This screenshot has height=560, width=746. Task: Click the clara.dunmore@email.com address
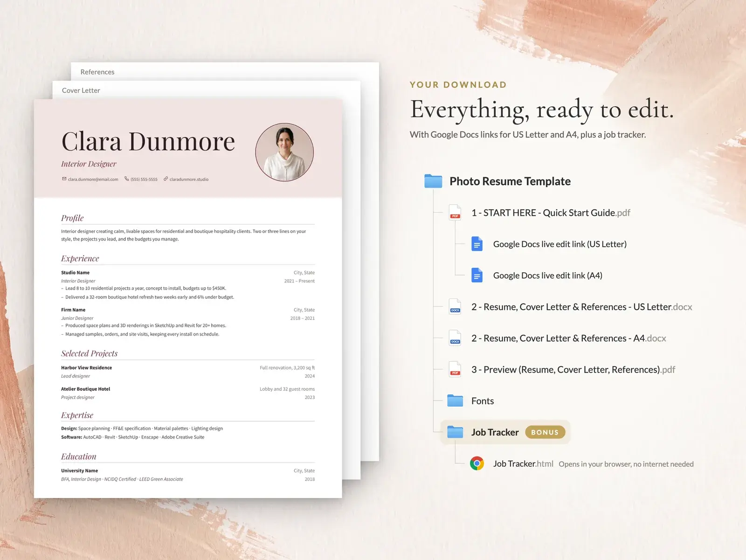(93, 179)
